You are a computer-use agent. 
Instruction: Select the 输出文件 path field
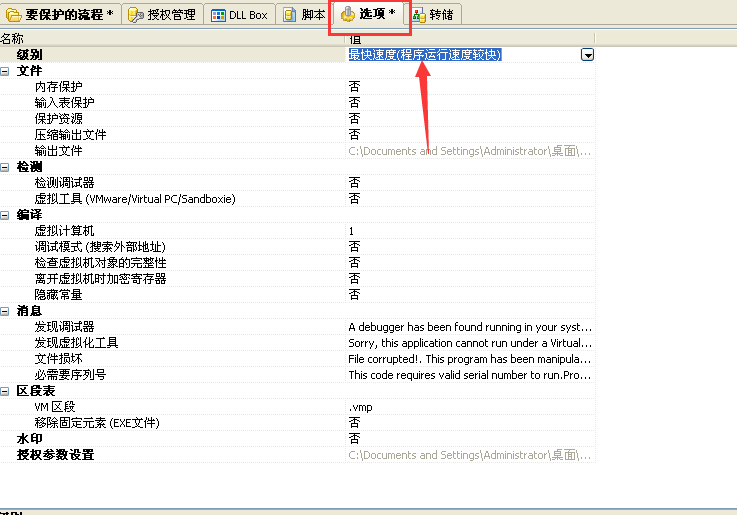(x=470, y=151)
